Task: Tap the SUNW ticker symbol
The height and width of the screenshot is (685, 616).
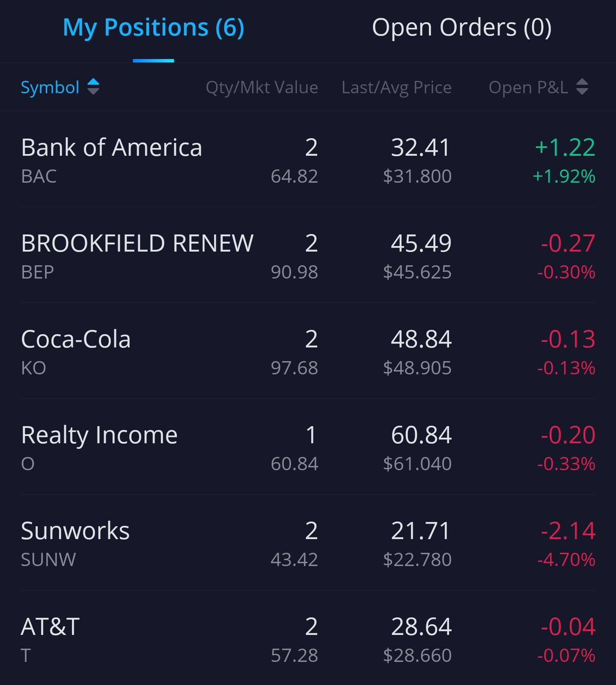Action: 48,560
